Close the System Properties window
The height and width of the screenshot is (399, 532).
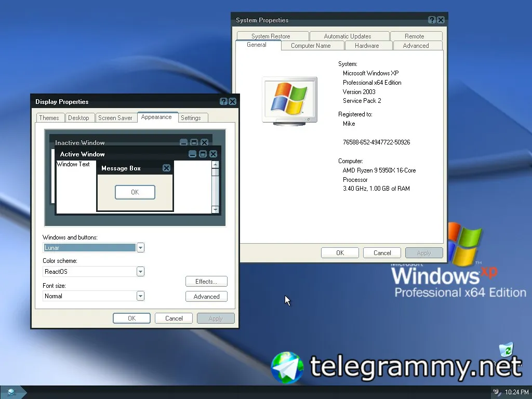tap(441, 20)
